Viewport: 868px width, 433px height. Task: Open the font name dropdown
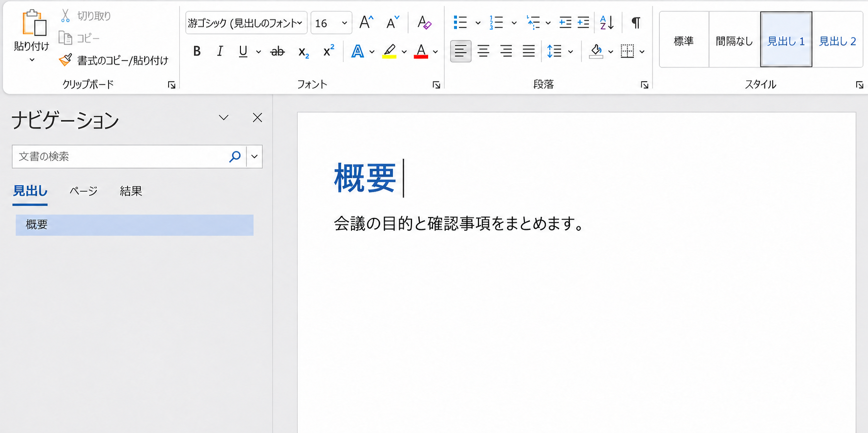click(300, 22)
